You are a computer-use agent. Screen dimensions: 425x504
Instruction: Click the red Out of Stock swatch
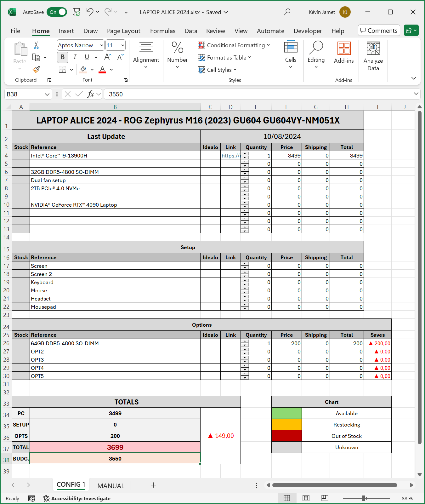pos(286,436)
